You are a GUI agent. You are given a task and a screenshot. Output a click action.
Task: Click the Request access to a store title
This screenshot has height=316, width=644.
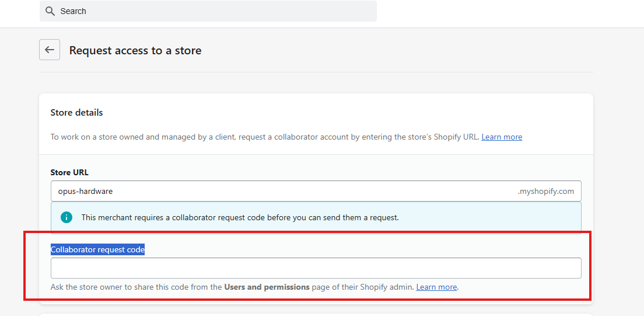click(x=135, y=51)
